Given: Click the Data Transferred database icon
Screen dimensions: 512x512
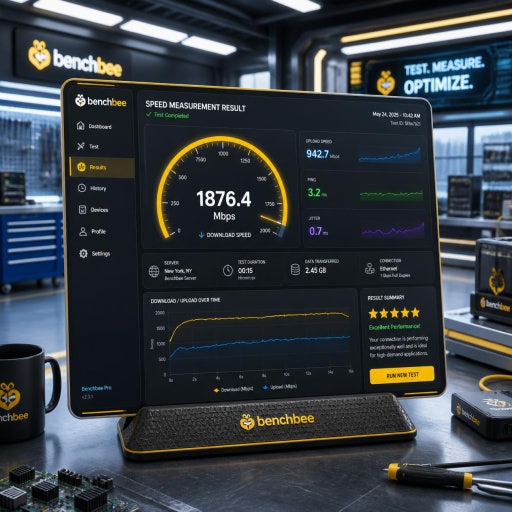Looking at the screenshot, I should point(295,269).
